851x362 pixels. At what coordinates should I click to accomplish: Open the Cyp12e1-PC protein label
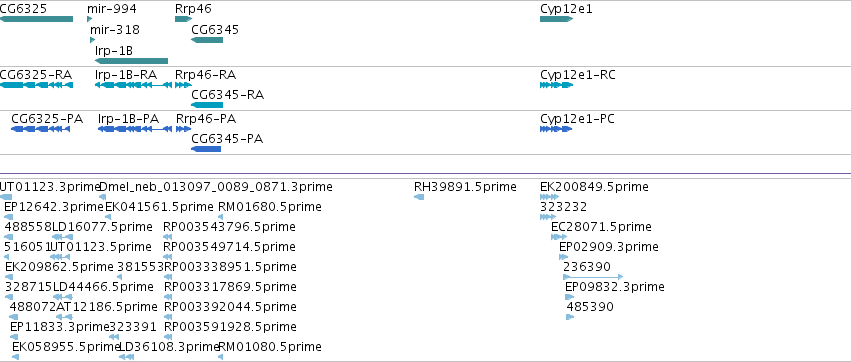click(577, 118)
